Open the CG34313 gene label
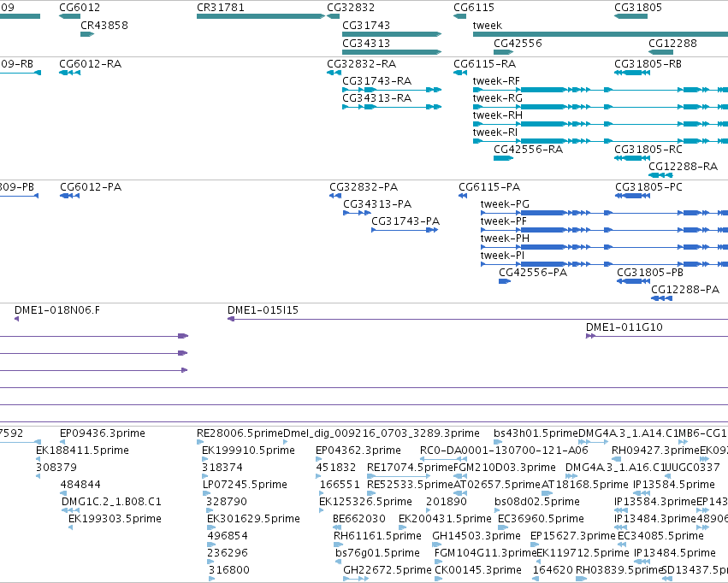The width and height of the screenshot is (728, 583). pos(366,43)
